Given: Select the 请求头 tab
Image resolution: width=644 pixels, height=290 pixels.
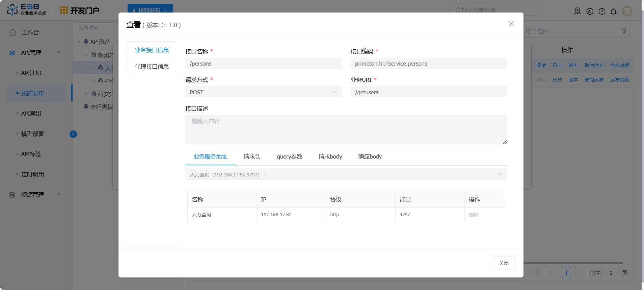Looking at the screenshot, I should click(252, 156).
